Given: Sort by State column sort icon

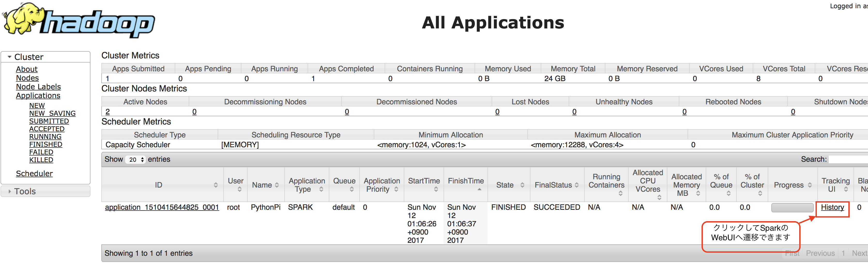Looking at the screenshot, I should point(522,185).
